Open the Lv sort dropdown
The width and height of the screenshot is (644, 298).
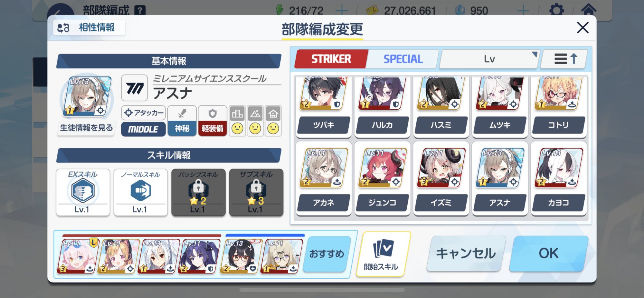[x=489, y=59]
